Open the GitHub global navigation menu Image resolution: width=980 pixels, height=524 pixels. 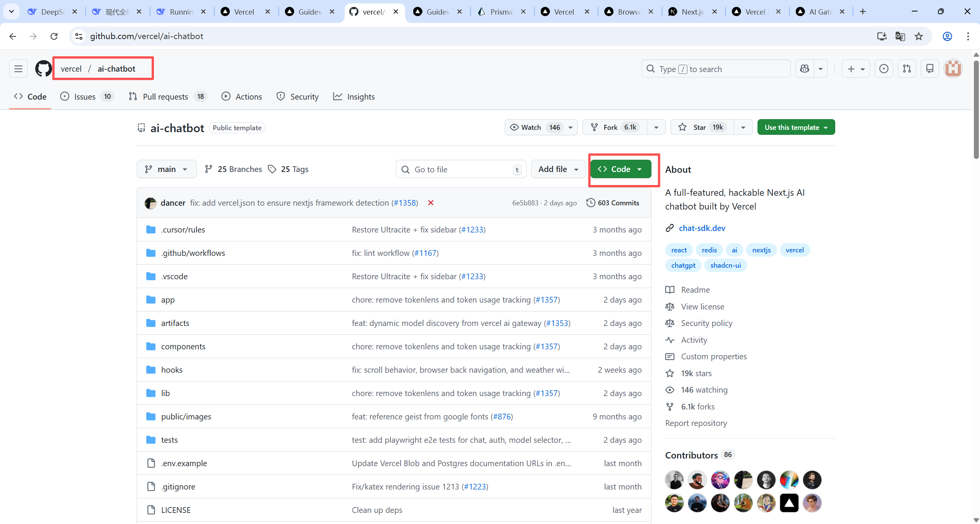pos(18,69)
